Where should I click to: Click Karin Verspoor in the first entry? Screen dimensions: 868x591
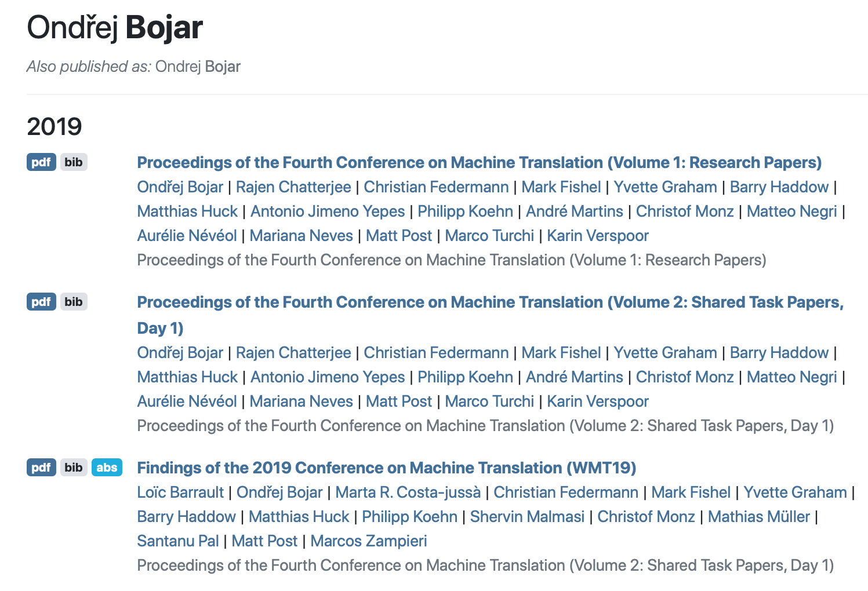click(x=598, y=236)
